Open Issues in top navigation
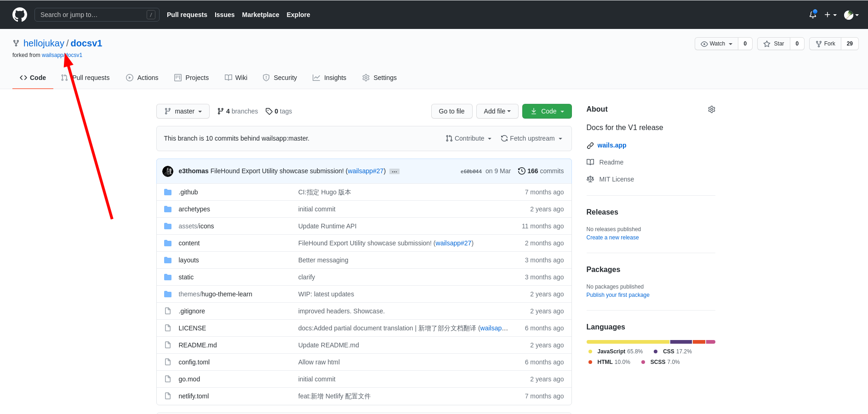 tap(225, 15)
